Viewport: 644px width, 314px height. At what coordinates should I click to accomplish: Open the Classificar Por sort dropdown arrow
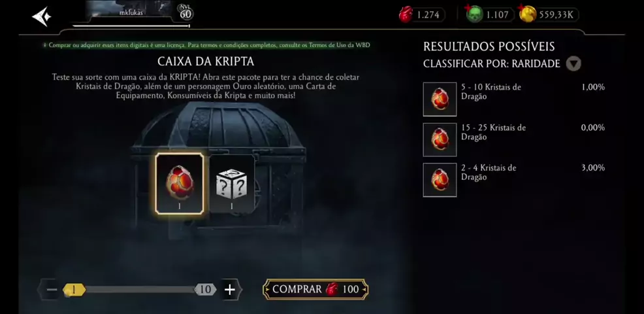point(573,64)
